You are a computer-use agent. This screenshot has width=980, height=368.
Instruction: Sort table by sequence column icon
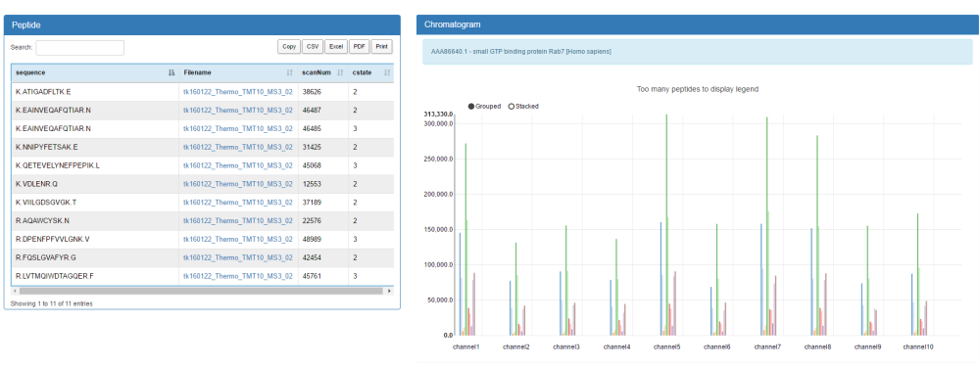pyautogui.click(x=171, y=73)
